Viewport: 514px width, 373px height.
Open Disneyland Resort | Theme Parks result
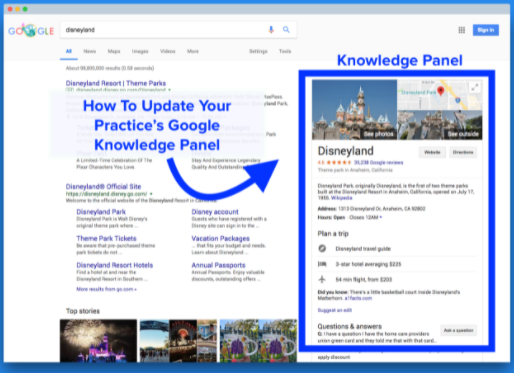116,83
